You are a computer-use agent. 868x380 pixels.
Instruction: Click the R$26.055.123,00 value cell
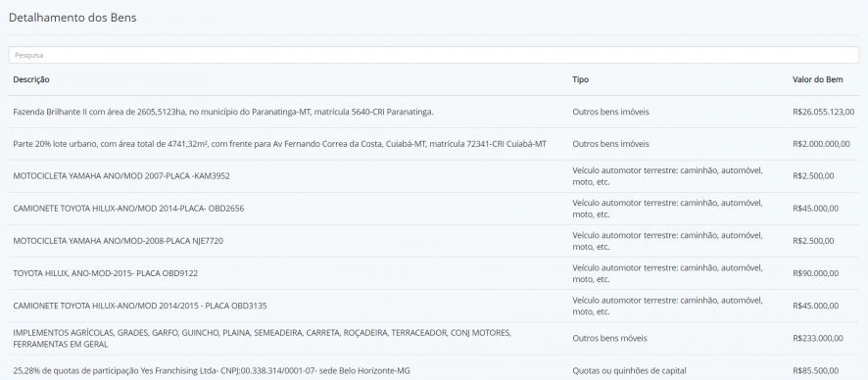click(823, 112)
